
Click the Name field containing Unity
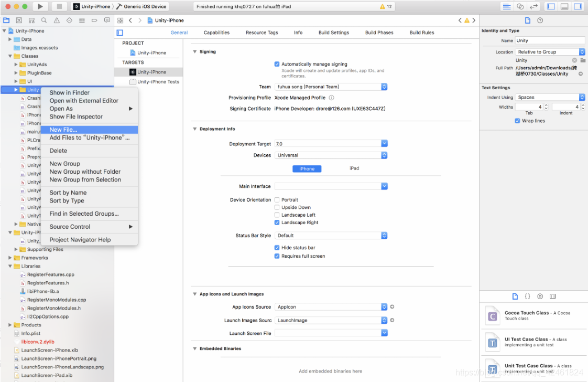(x=550, y=40)
